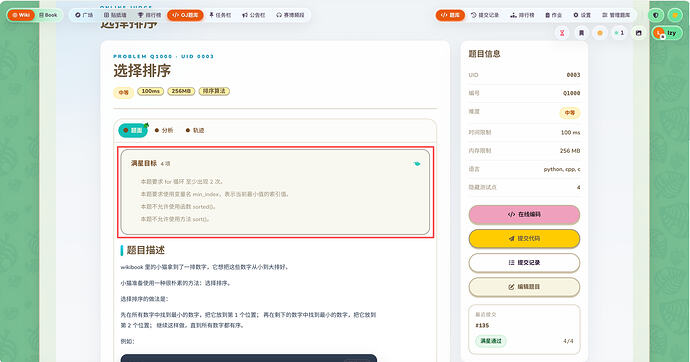Viewport: 690px width, 362px height.
Task: Click the calendar icon beside the user chip
Action: 639,33
